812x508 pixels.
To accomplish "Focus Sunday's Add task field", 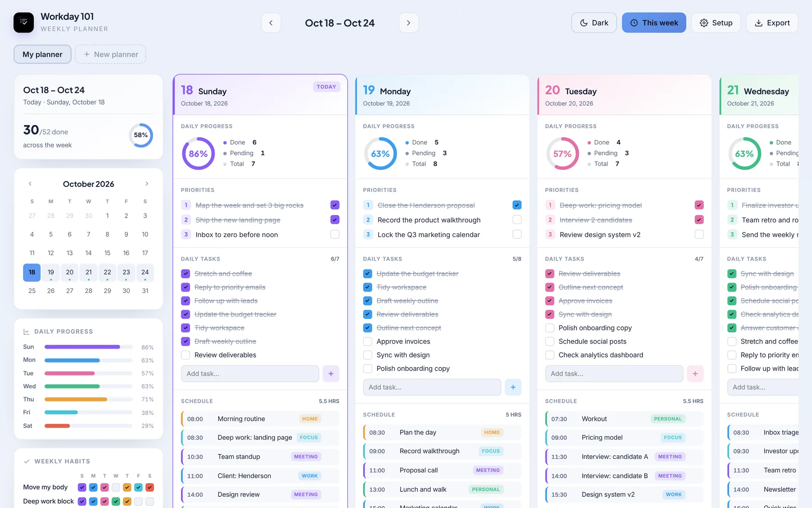I will [x=250, y=373].
